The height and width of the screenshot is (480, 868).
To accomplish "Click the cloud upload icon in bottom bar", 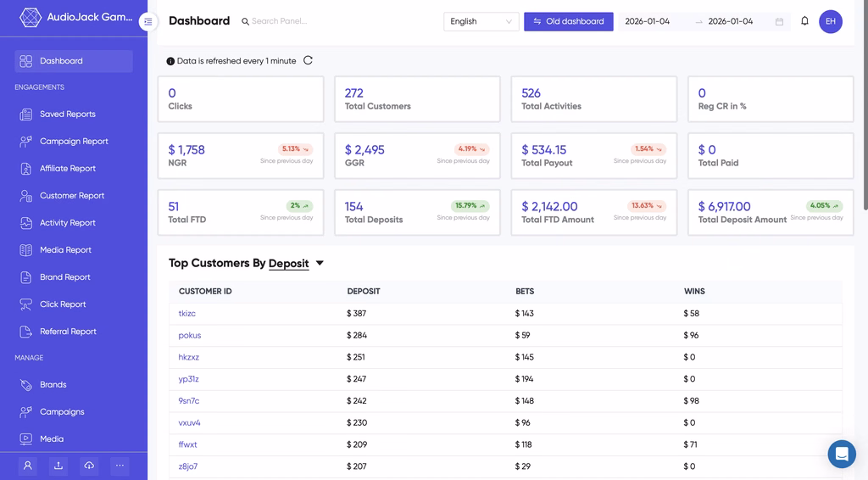I will [89, 466].
